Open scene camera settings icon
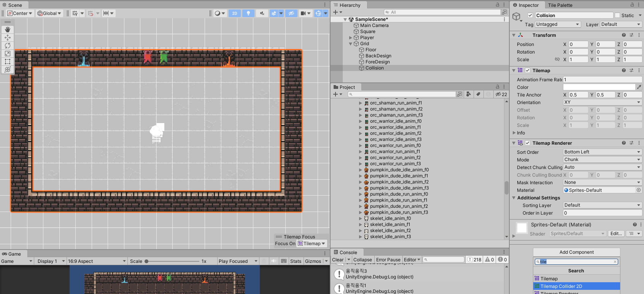The height and width of the screenshot is (294, 644). coord(303,13)
